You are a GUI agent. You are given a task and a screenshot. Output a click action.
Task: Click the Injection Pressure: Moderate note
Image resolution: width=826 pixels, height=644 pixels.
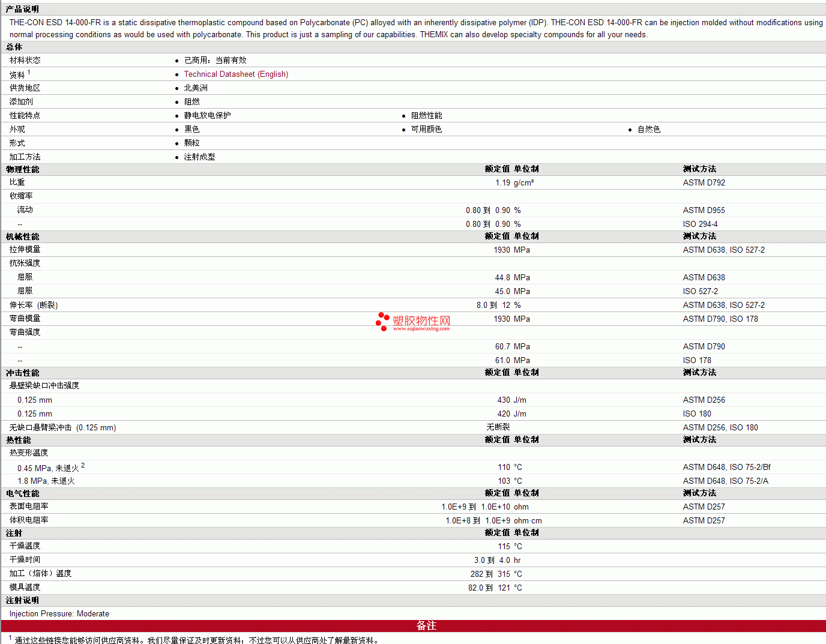[59, 614]
